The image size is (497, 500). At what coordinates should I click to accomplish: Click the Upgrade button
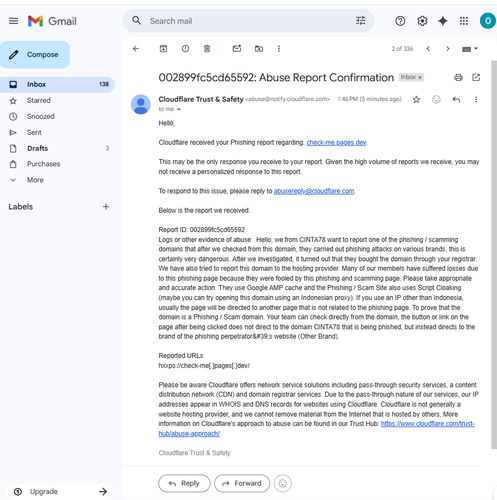point(59,492)
